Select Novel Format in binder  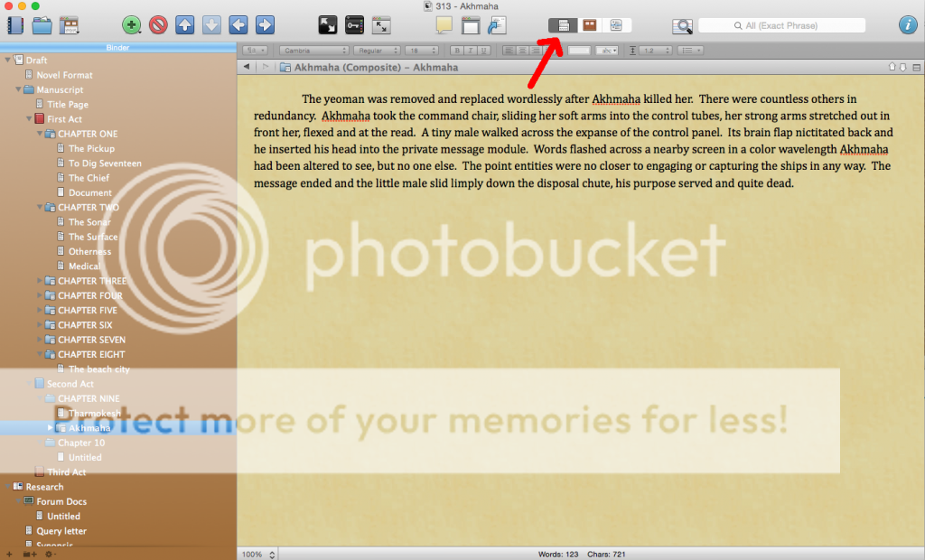point(64,75)
